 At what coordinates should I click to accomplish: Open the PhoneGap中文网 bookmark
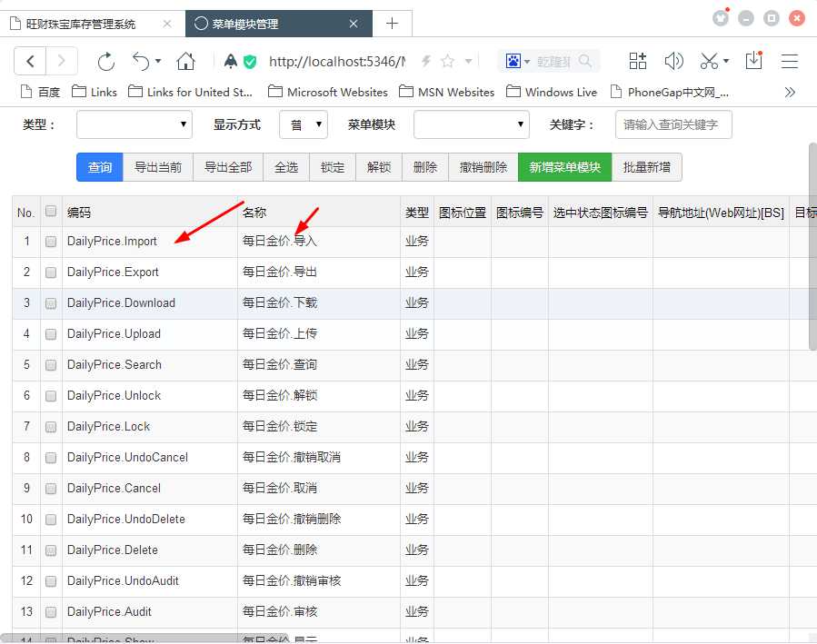670,92
